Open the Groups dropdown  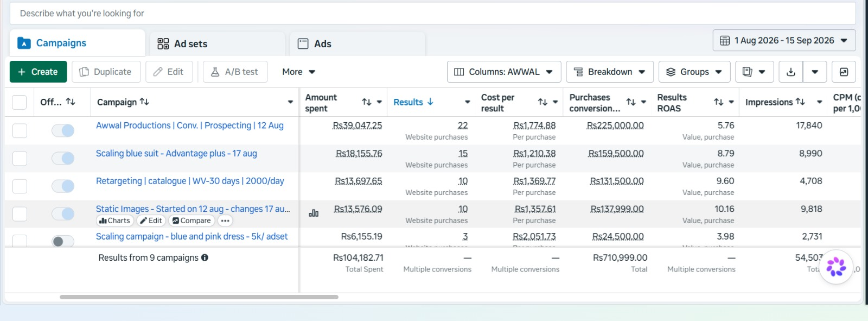[x=694, y=72]
